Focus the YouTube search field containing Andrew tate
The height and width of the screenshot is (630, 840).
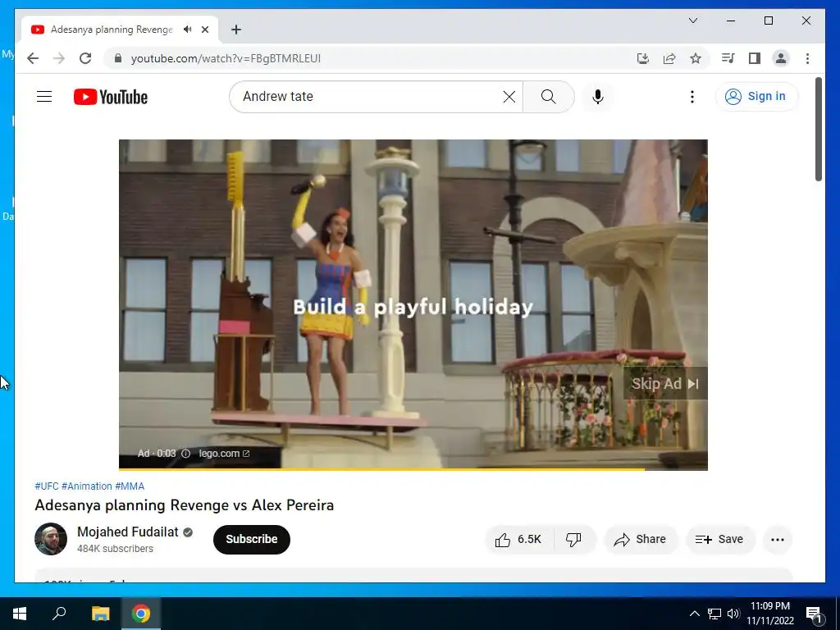tap(370, 97)
